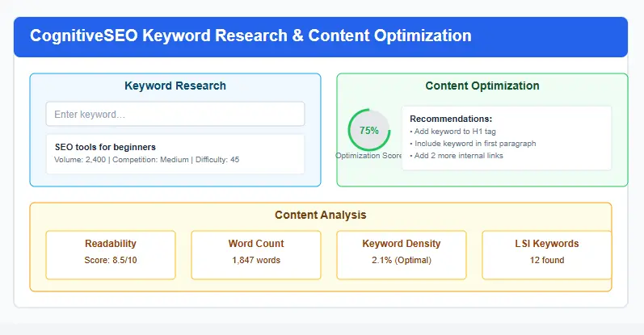Click the '2.1% (Optimal)' density value

pyautogui.click(x=401, y=261)
